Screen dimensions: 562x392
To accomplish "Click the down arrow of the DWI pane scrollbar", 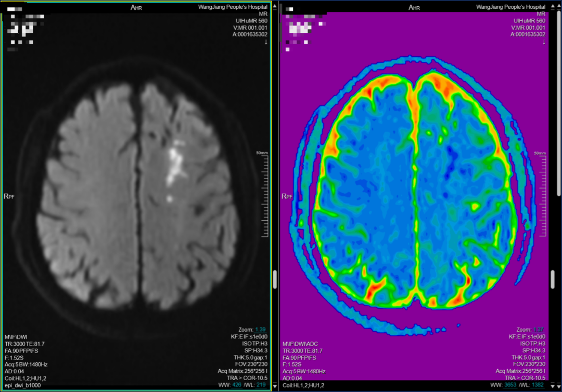I will pos(275,386).
